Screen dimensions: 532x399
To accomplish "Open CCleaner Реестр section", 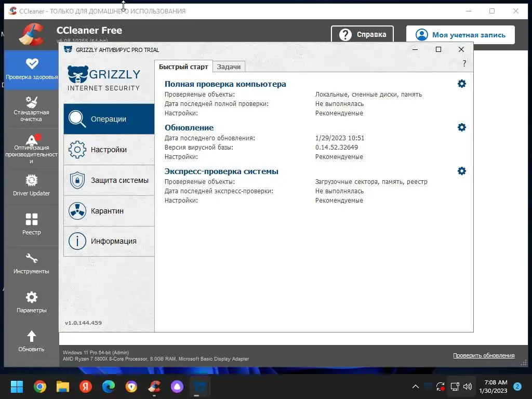I will click(x=32, y=224).
